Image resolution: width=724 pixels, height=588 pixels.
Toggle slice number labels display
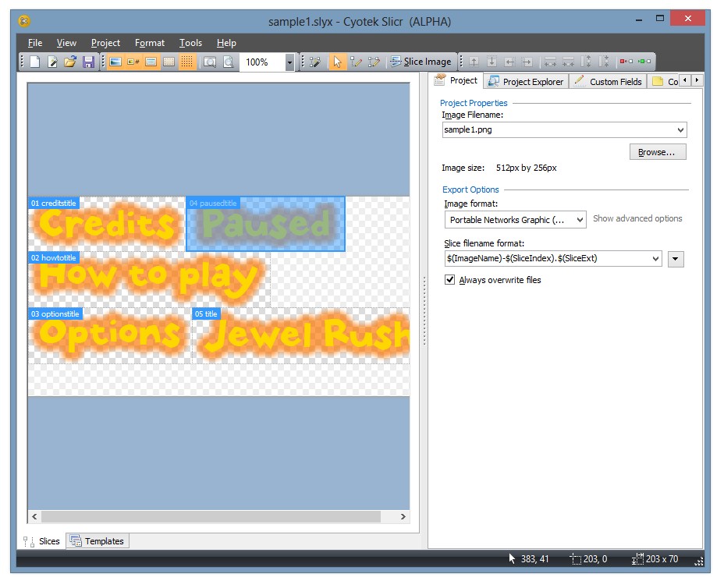[x=133, y=62]
